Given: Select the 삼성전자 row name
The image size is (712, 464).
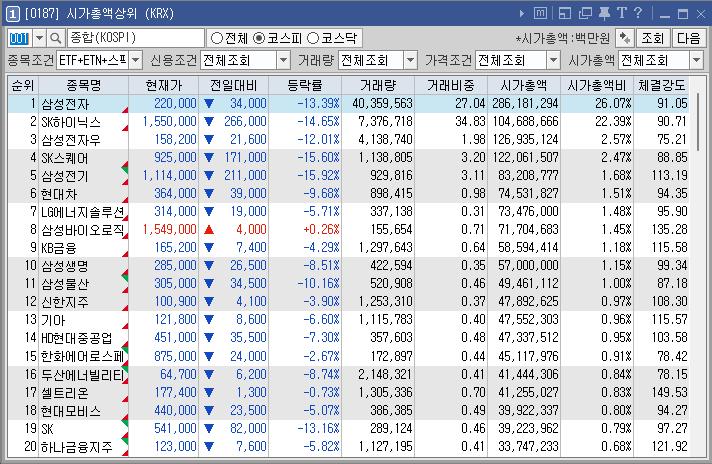Looking at the screenshot, I should click(x=65, y=104).
